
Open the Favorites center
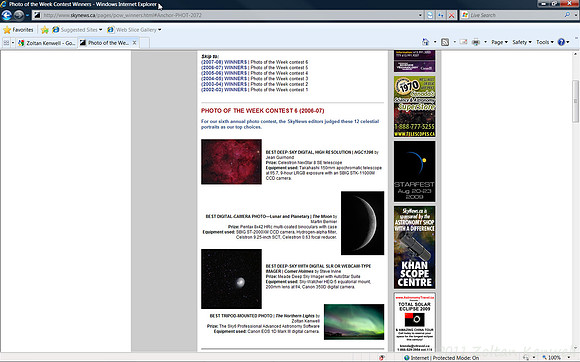pos(18,30)
